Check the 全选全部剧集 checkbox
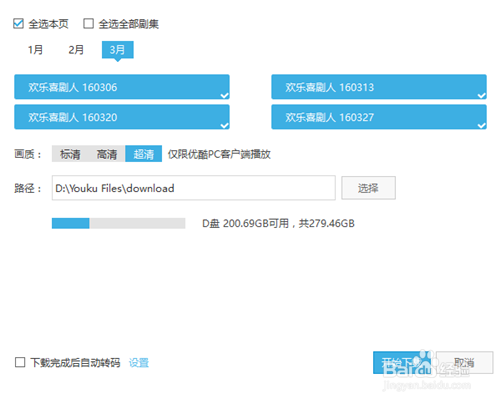500x403 pixels. (x=88, y=24)
